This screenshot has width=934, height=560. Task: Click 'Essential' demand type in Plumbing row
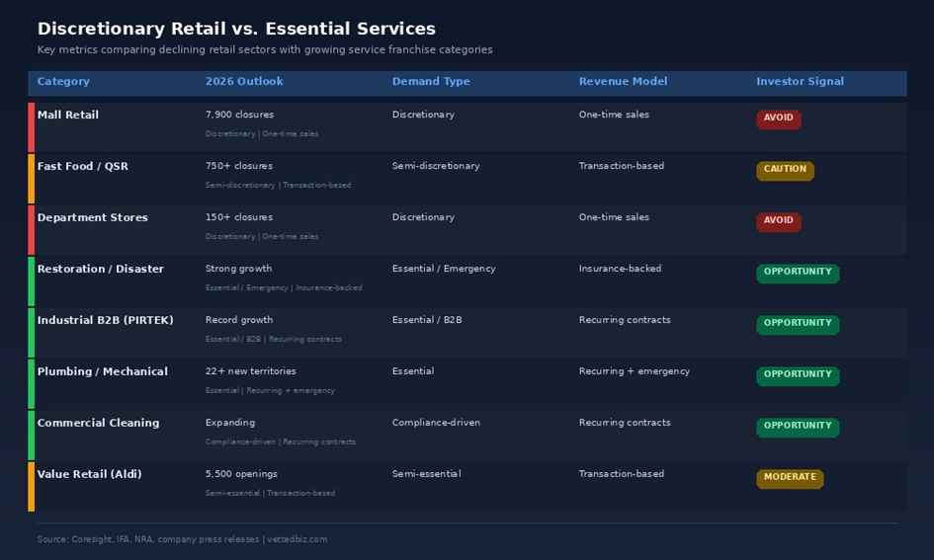tap(413, 370)
